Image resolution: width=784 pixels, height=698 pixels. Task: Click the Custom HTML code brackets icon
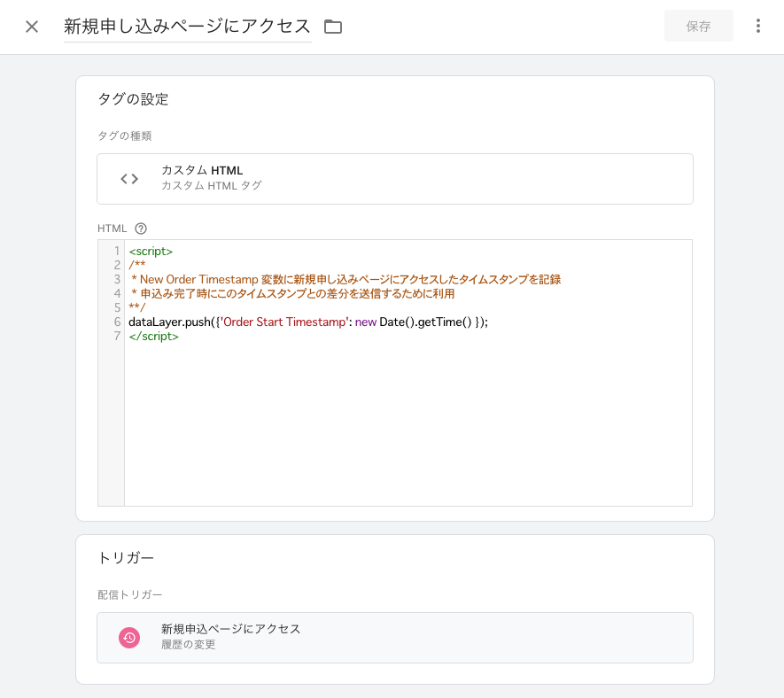(x=128, y=178)
